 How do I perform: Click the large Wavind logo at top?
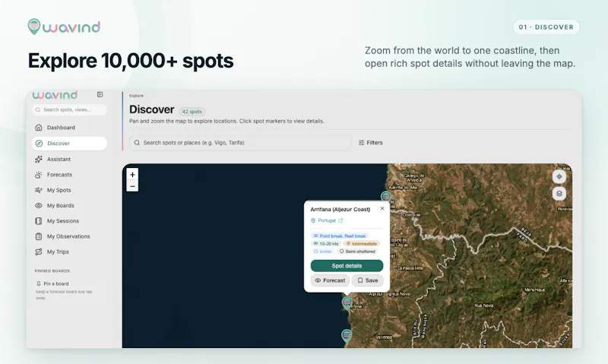point(64,27)
